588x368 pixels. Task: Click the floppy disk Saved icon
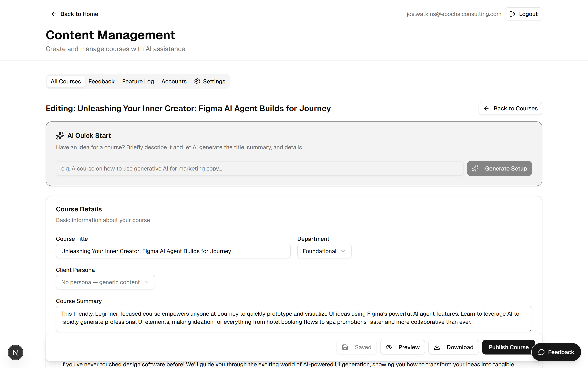pyautogui.click(x=345, y=347)
